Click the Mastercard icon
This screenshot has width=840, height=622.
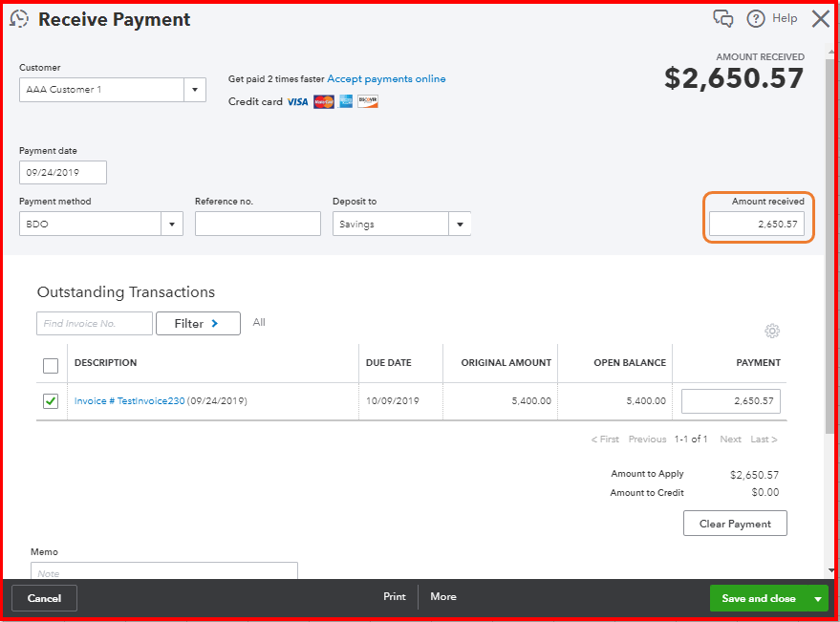[323, 101]
